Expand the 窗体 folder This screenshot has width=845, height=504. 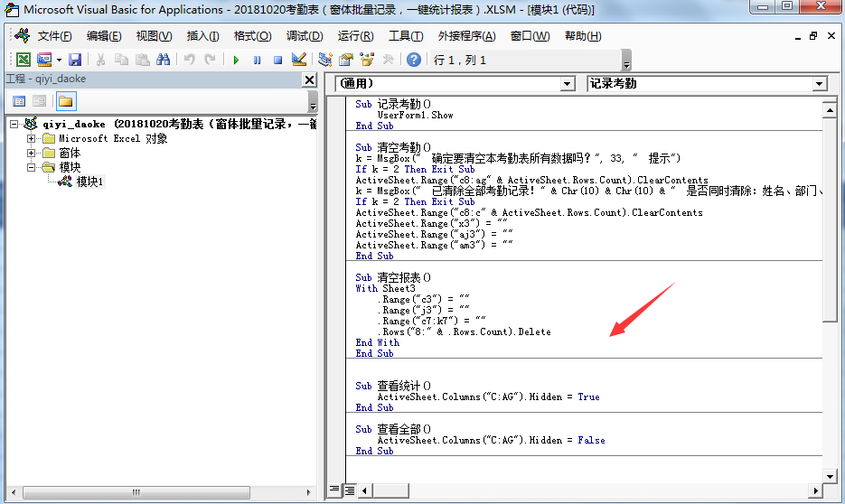(32, 153)
